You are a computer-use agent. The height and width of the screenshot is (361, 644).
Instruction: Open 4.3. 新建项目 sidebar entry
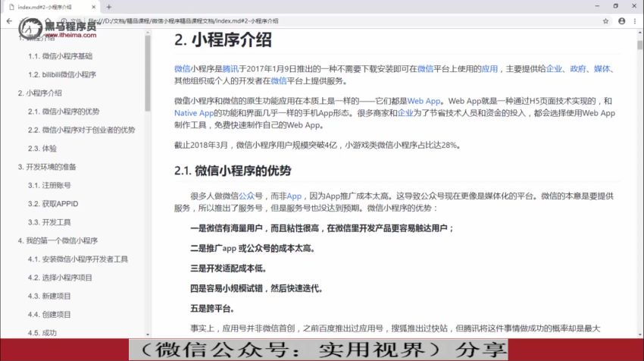[49, 296]
